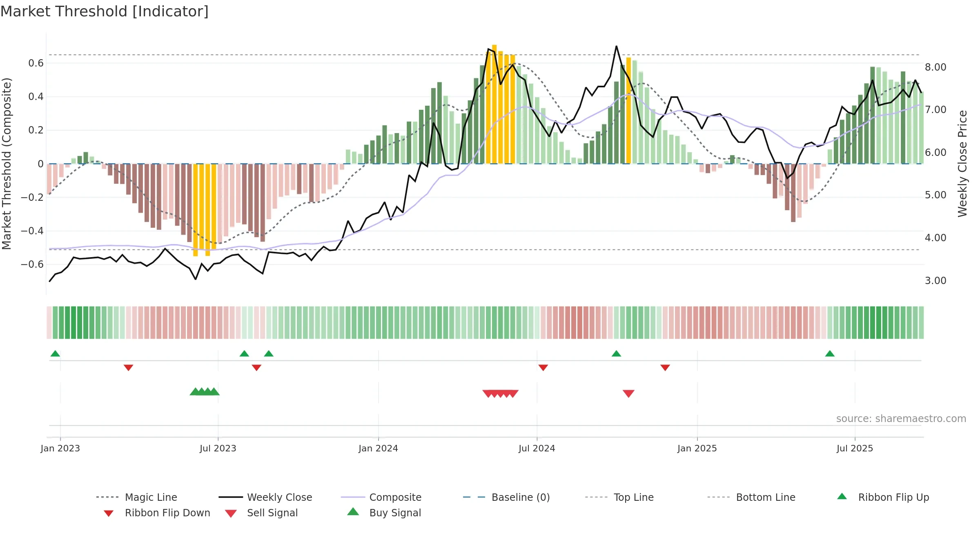
Task: Click the first ribbon flip up marker near Jan 2023
Action: [x=55, y=353]
